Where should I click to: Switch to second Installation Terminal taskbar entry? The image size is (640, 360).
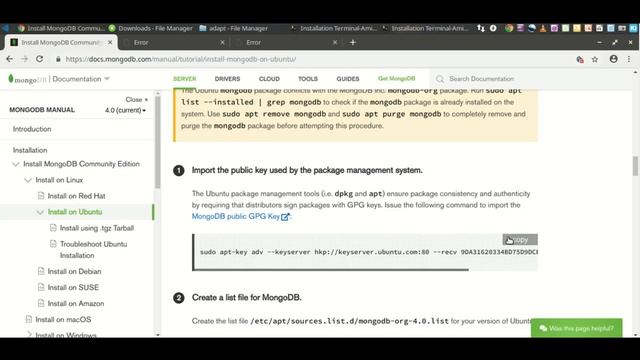(x=425, y=28)
